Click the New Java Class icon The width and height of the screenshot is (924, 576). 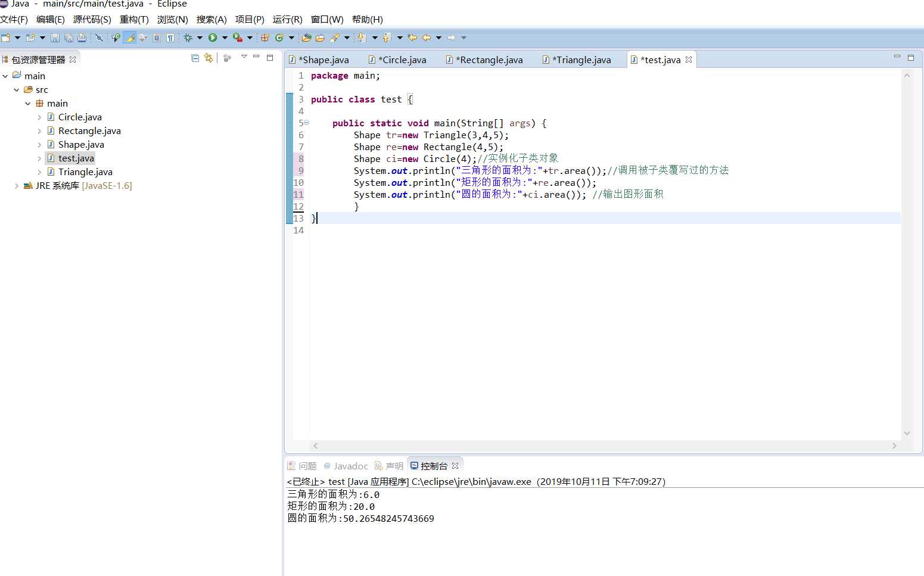(279, 38)
